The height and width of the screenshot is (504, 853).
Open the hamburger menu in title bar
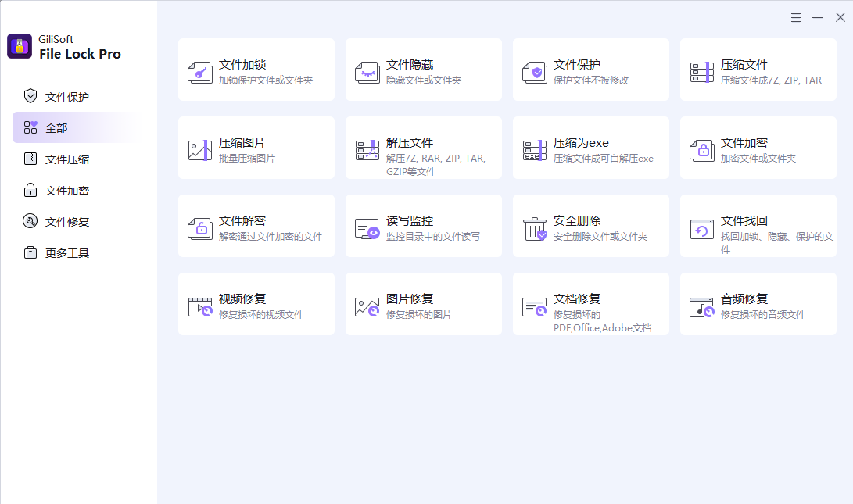[796, 17]
